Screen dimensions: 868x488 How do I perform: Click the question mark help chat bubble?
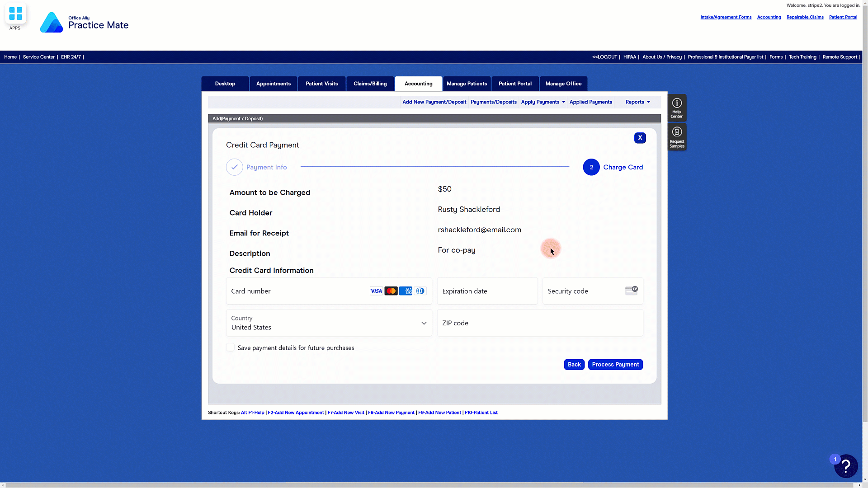(x=845, y=466)
